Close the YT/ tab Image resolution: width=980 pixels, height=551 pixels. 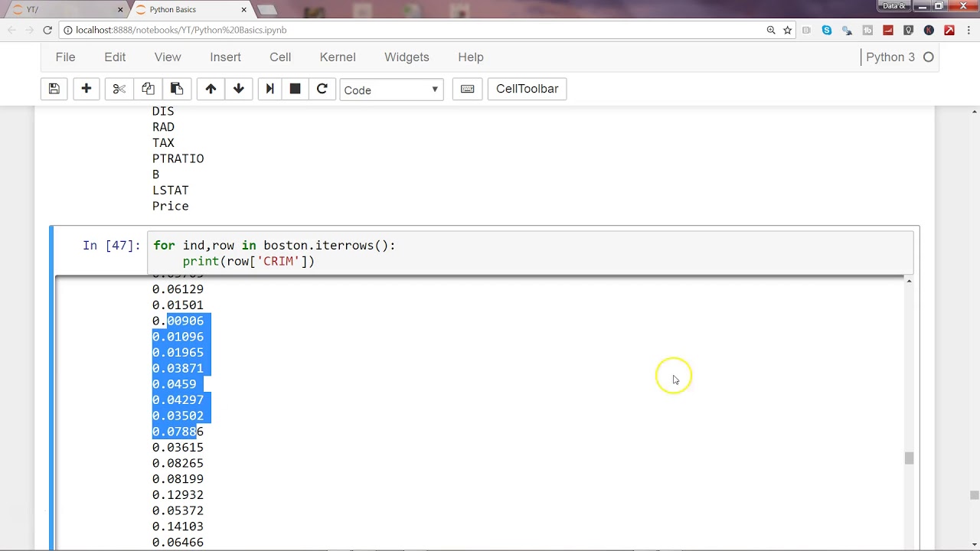120,9
